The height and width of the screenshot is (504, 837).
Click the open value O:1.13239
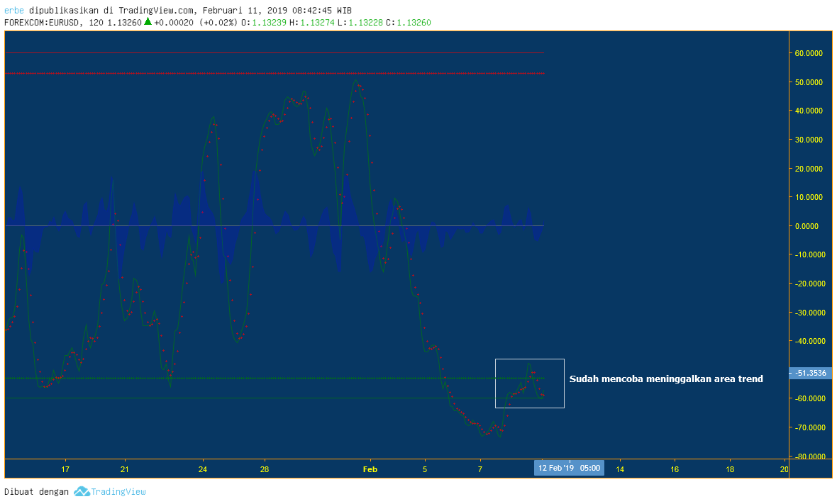(x=264, y=23)
